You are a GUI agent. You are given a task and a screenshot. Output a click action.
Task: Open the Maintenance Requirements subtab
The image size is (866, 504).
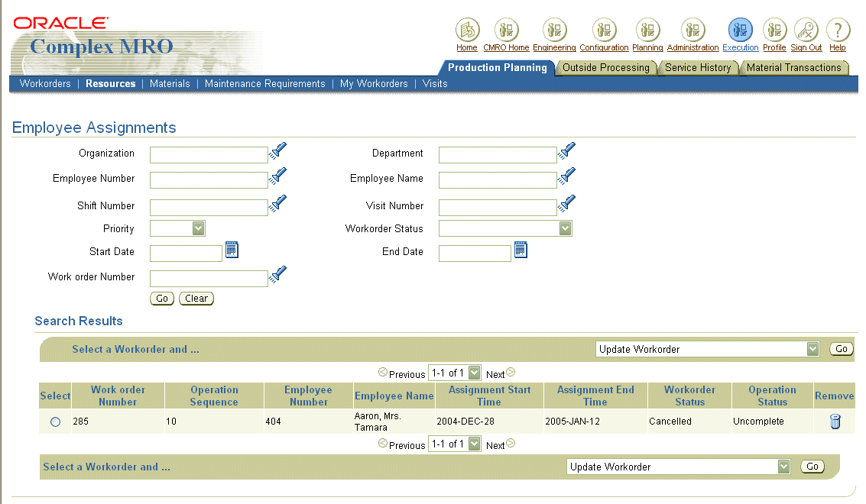click(264, 83)
